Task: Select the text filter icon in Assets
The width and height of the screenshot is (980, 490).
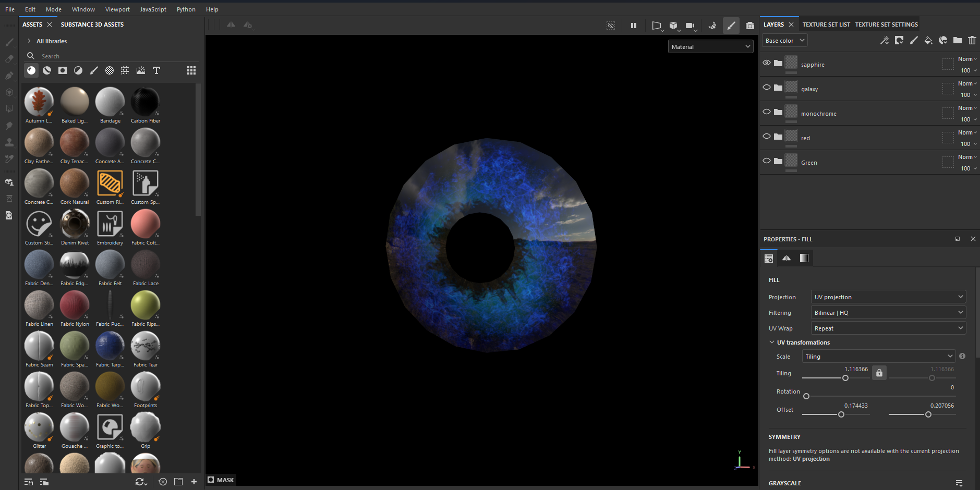Action: [x=156, y=70]
